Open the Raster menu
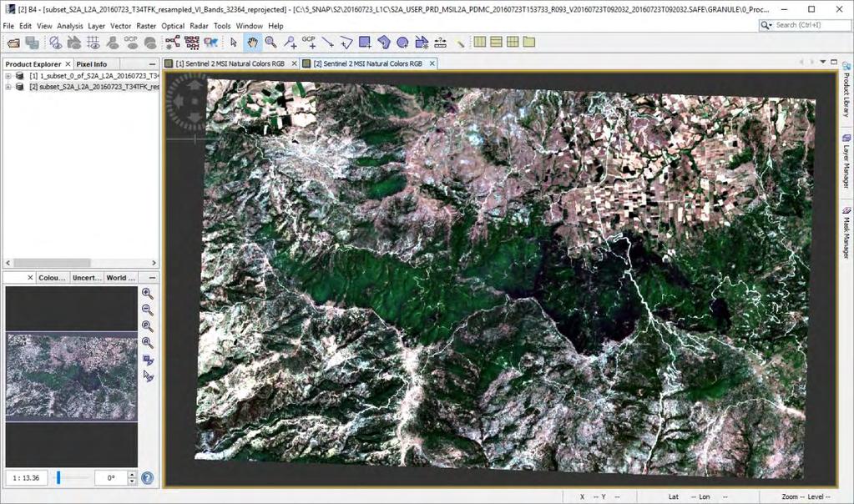Viewport: 854px width, 504px height. click(146, 26)
